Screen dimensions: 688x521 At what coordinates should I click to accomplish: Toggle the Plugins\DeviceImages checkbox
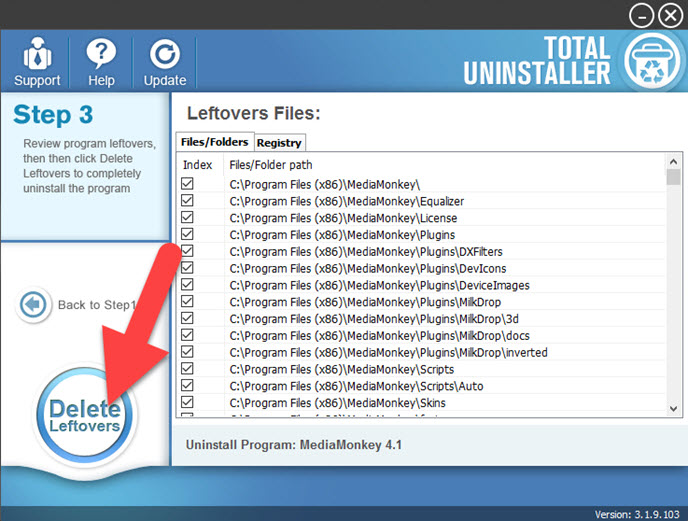[187, 284]
